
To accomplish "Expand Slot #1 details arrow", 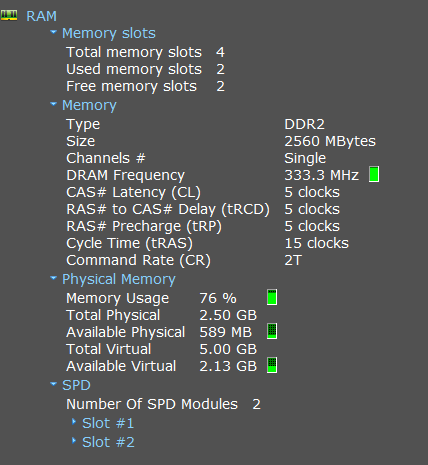I will 74,422.
